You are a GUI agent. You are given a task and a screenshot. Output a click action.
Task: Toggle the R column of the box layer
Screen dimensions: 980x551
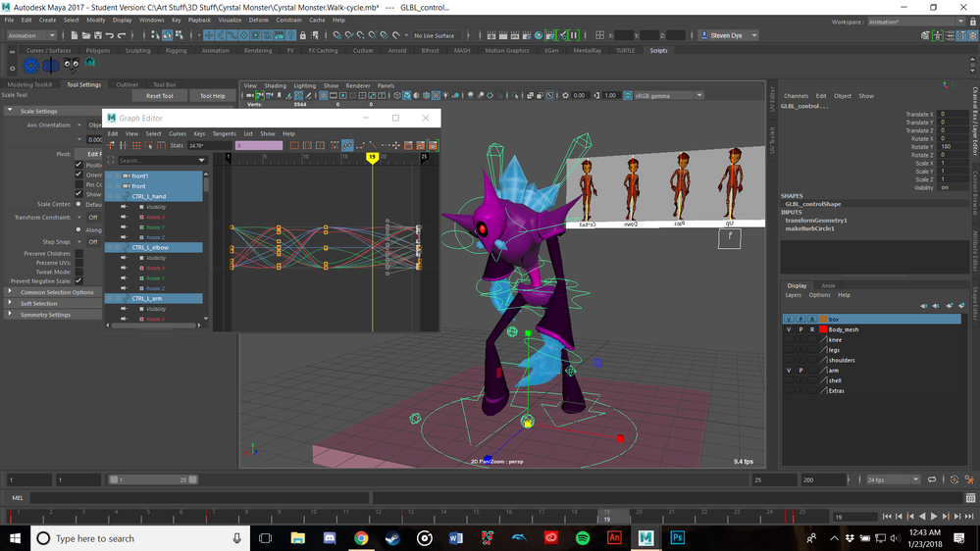pos(812,320)
